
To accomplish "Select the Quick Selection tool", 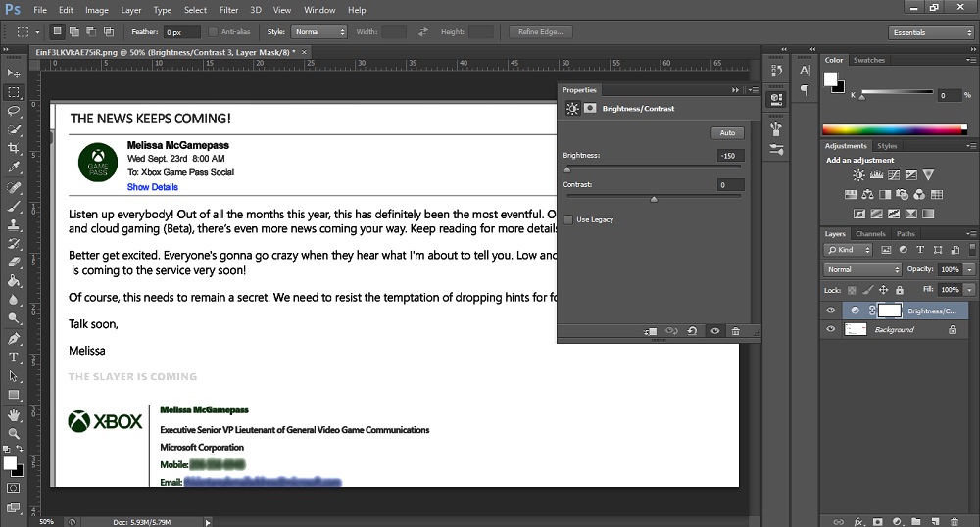I will tap(14, 130).
